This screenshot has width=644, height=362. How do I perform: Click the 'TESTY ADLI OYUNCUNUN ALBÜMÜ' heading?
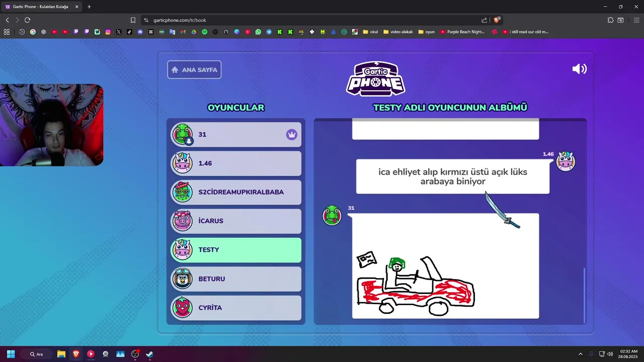pos(450,108)
